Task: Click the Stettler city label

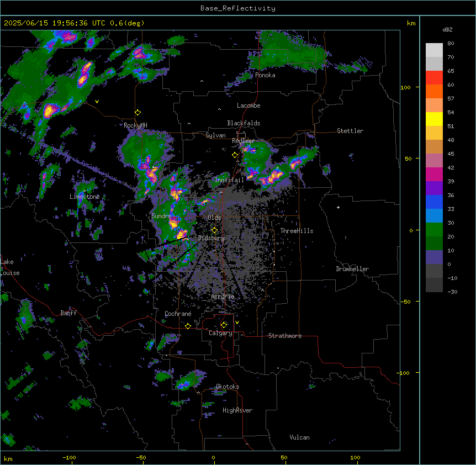Action: [350, 131]
